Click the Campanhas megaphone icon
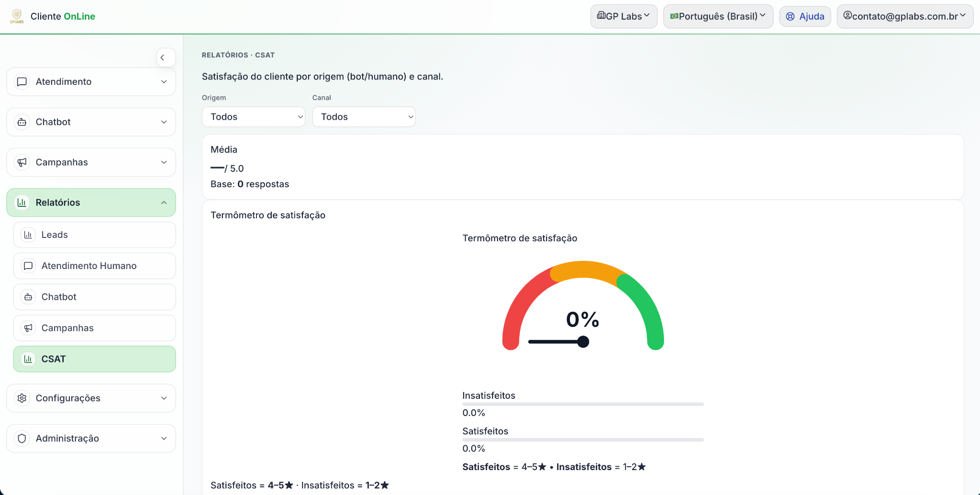This screenshot has width=980, height=495. [x=21, y=162]
